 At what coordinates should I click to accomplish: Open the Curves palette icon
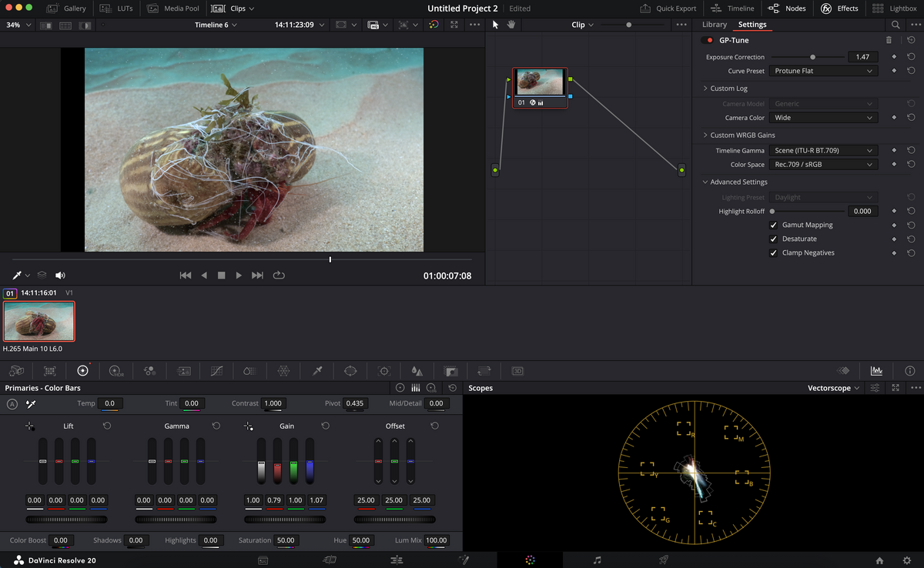coord(216,370)
